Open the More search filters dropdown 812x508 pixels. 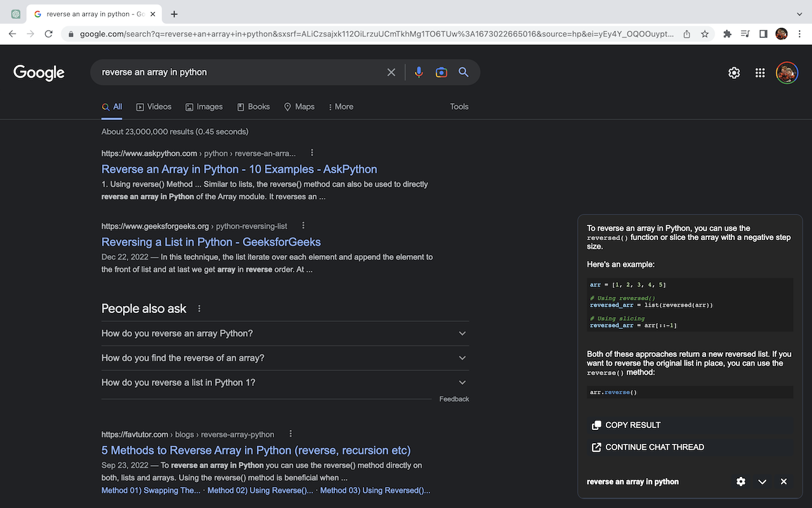[341, 107]
